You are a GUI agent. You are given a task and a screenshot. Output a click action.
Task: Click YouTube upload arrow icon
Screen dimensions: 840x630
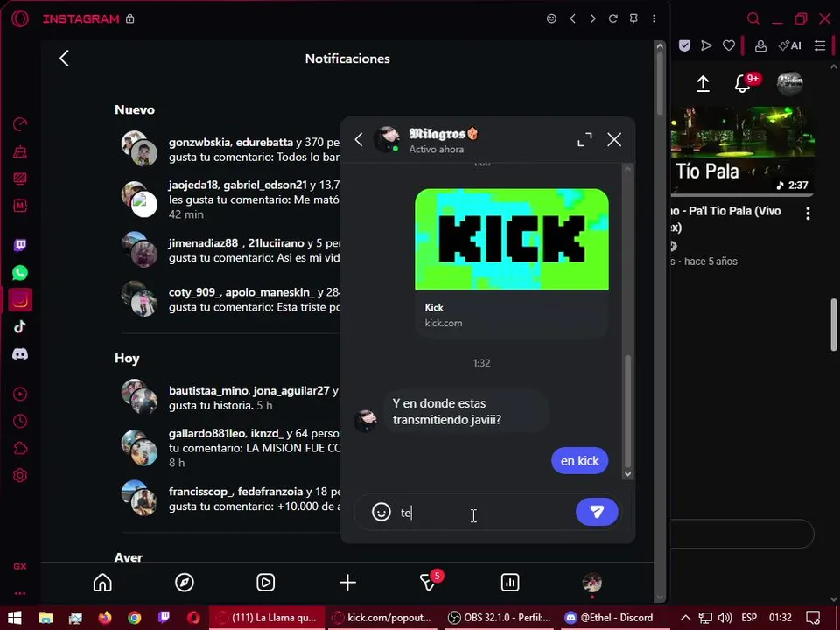[x=703, y=84]
